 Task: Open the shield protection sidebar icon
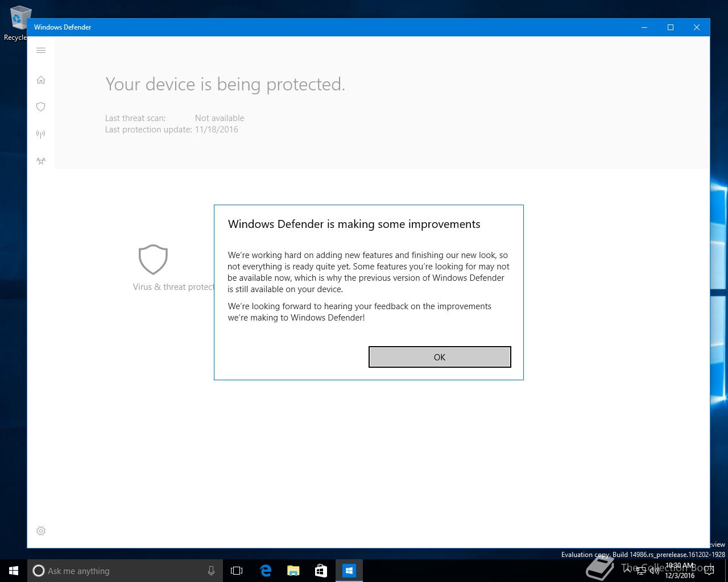[41, 107]
